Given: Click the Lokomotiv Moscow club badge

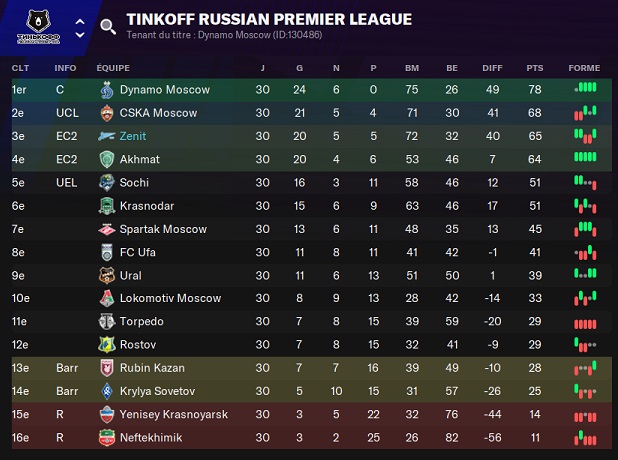Looking at the screenshot, I should (x=107, y=298).
